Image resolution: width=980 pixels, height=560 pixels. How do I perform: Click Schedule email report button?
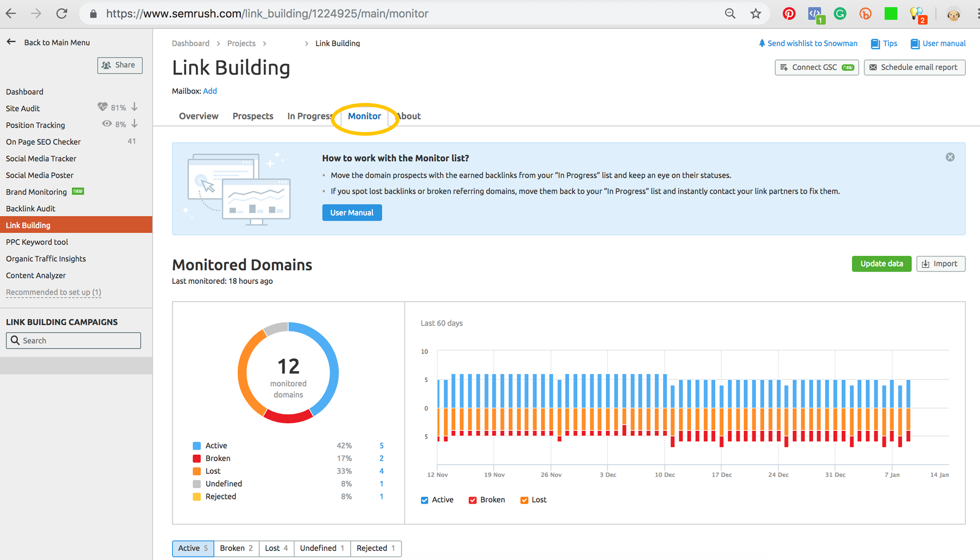tap(914, 67)
